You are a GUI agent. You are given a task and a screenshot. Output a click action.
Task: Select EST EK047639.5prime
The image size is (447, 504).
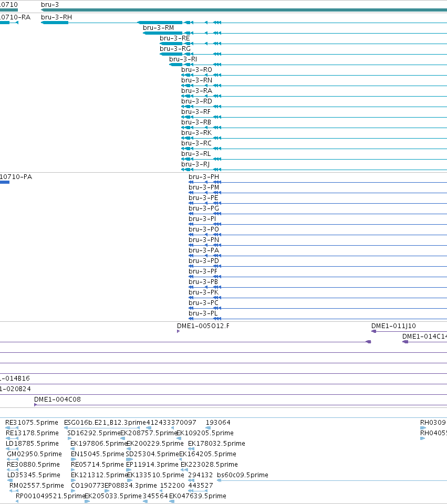[198, 496]
